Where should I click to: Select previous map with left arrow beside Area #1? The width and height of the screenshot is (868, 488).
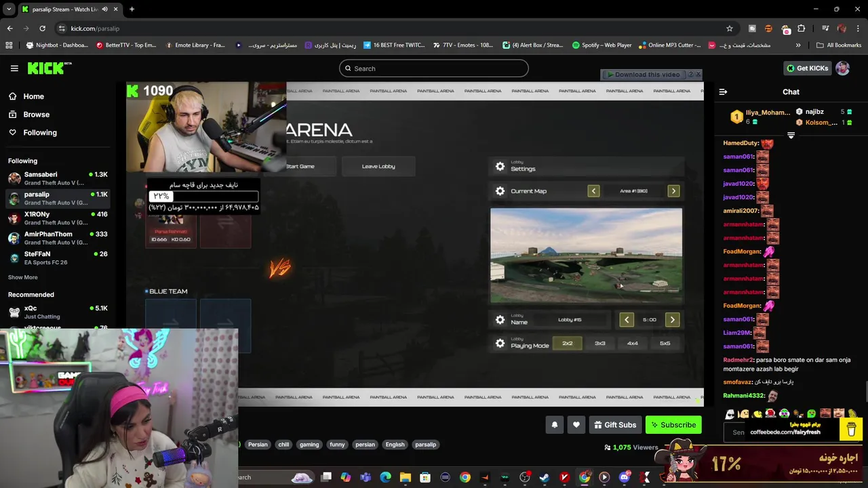point(593,191)
